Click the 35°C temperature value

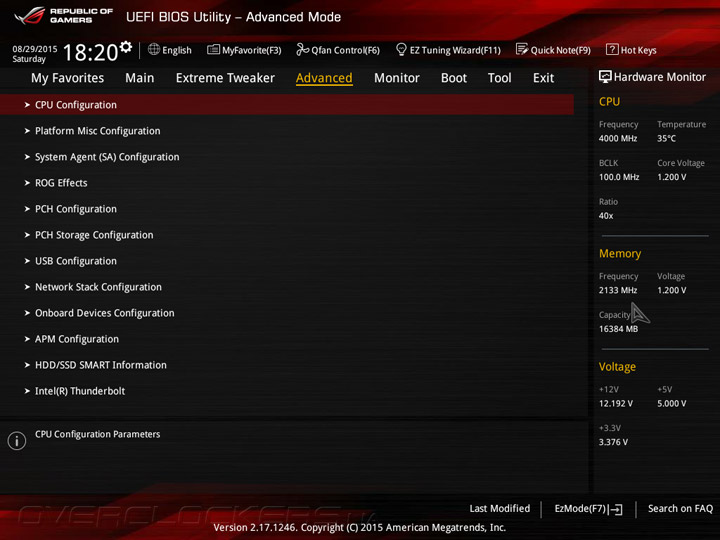click(x=666, y=138)
